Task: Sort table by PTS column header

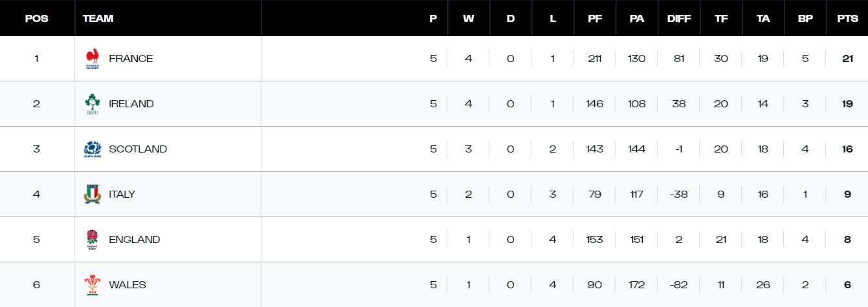Action: (847, 19)
